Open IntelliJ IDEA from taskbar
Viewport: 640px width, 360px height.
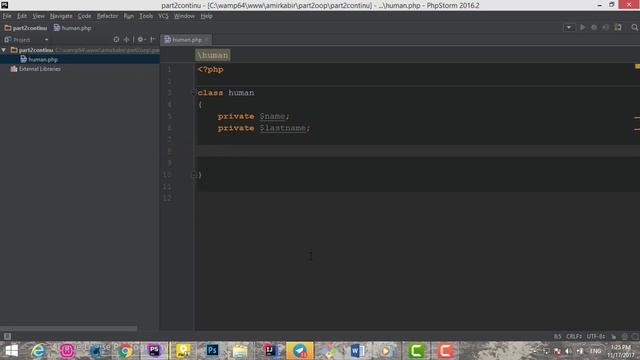coord(270,351)
